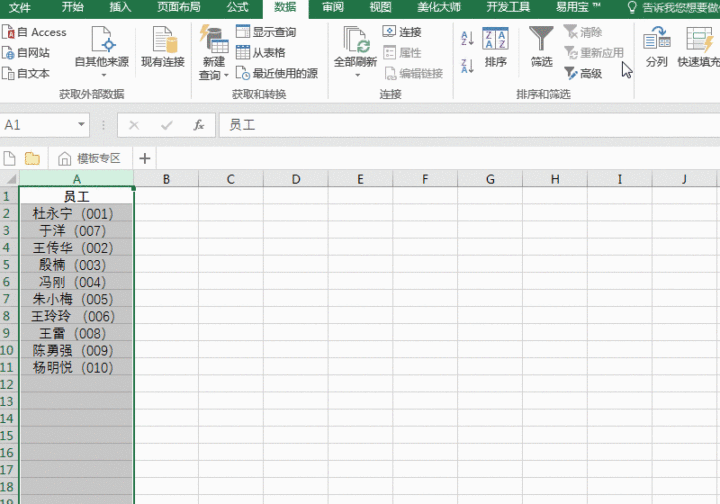Click the new blank document icon
The width and height of the screenshot is (720, 504).
pos(9,159)
